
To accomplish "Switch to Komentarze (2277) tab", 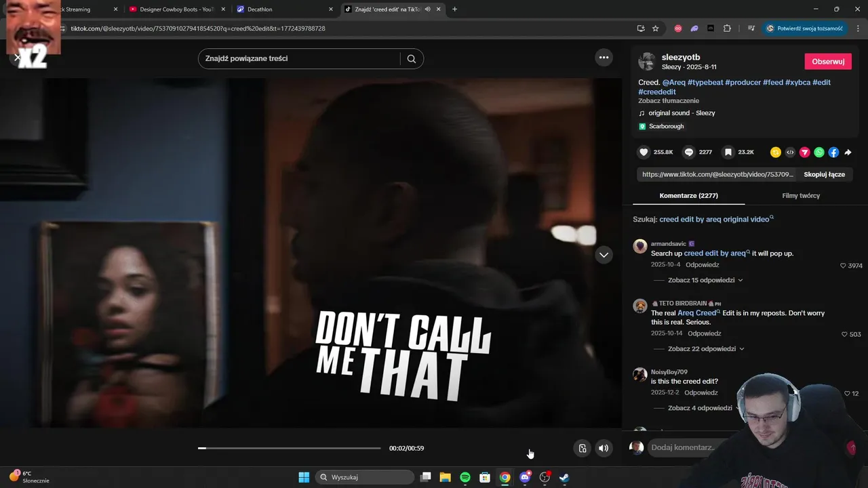I will pos(688,196).
